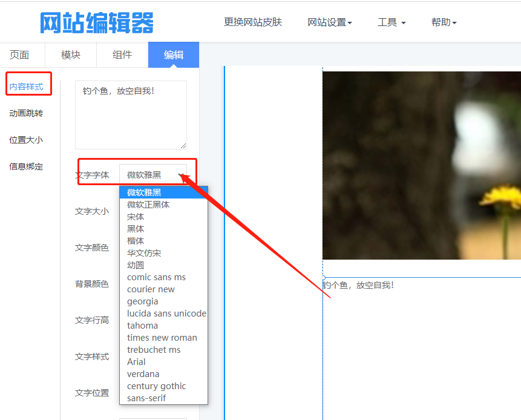Switch to the 组件 tab

[122, 54]
